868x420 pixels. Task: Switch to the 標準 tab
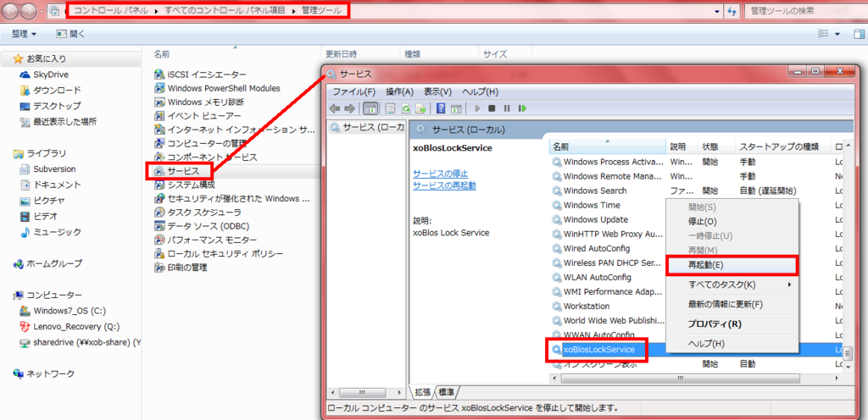click(446, 392)
